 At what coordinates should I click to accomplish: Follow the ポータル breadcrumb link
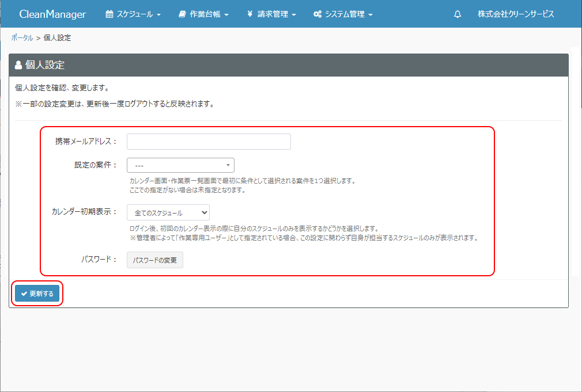(22, 38)
